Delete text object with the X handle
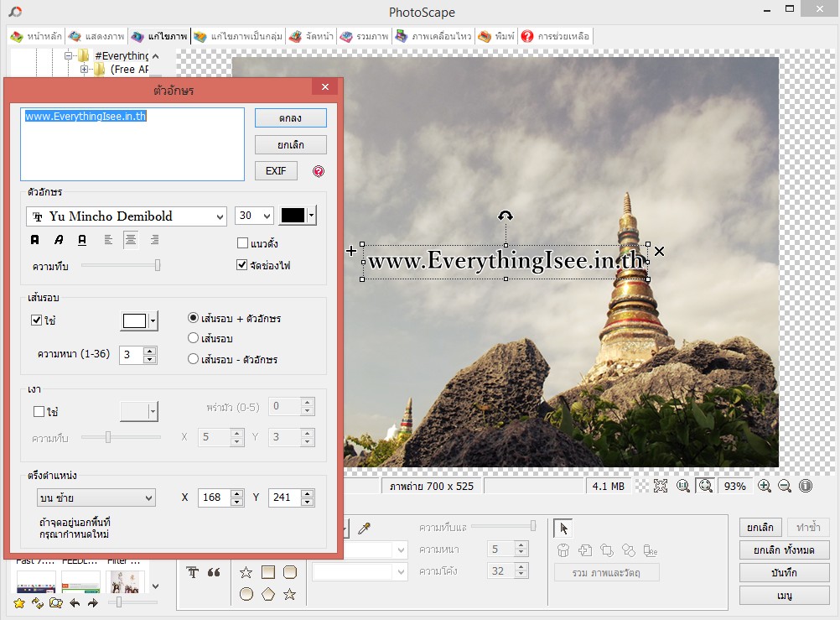The image size is (840, 620). click(x=660, y=251)
